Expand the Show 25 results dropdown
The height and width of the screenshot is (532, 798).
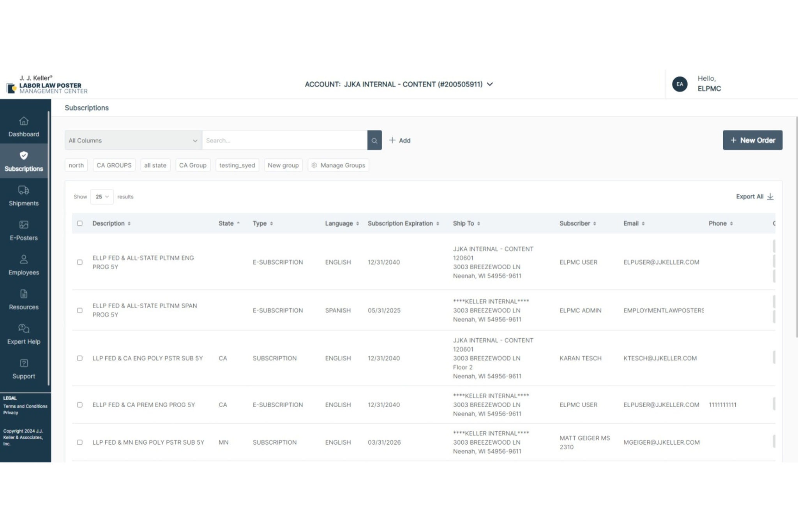click(x=102, y=197)
